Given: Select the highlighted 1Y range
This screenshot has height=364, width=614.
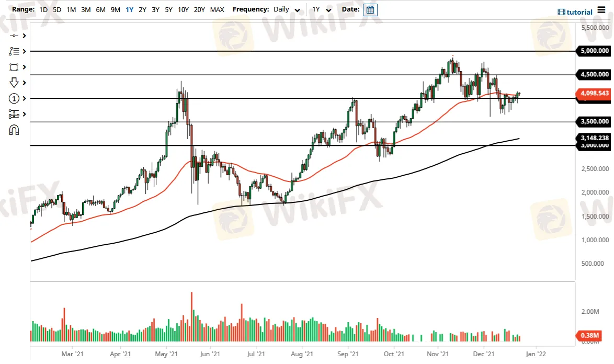Looking at the screenshot, I should click(129, 9).
